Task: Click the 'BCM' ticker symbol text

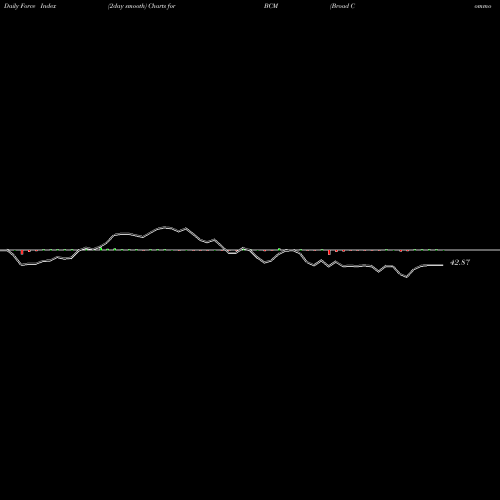Action: point(271,6)
